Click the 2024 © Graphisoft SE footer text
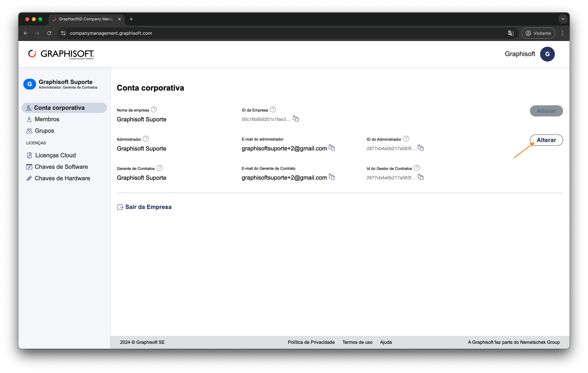 click(x=142, y=342)
